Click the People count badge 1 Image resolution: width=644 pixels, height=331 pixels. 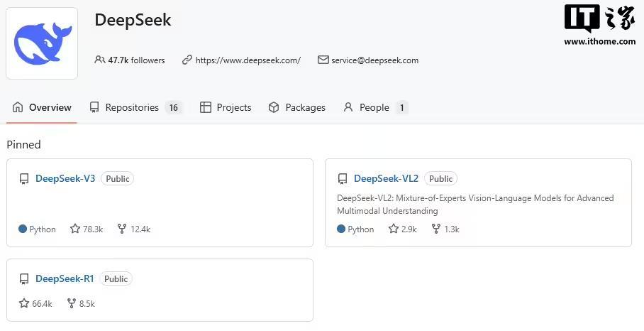pyautogui.click(x=401, y=108)
